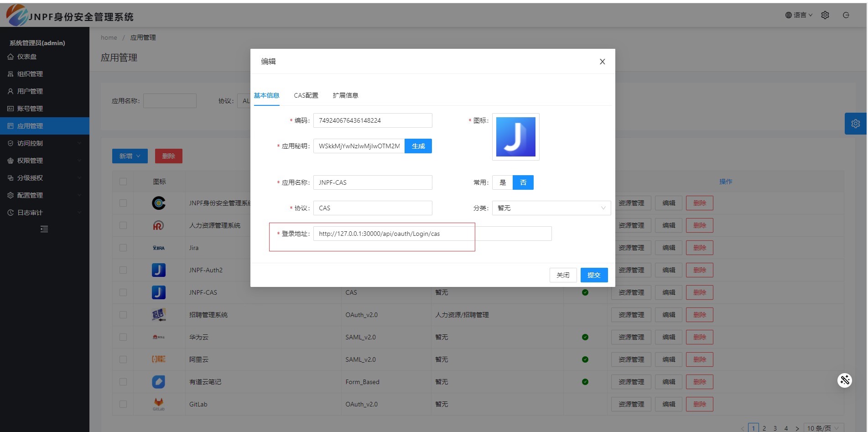
Task: Click the blue J application icon thumbnail
Action: (x=515, y=137)
